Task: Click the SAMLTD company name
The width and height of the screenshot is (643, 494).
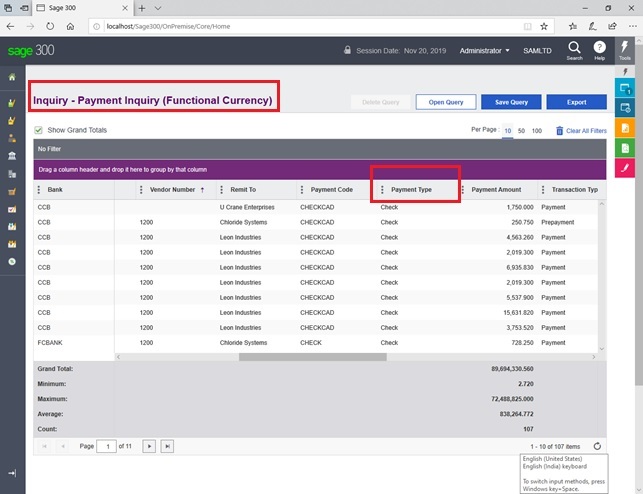Action: (537, 50)
